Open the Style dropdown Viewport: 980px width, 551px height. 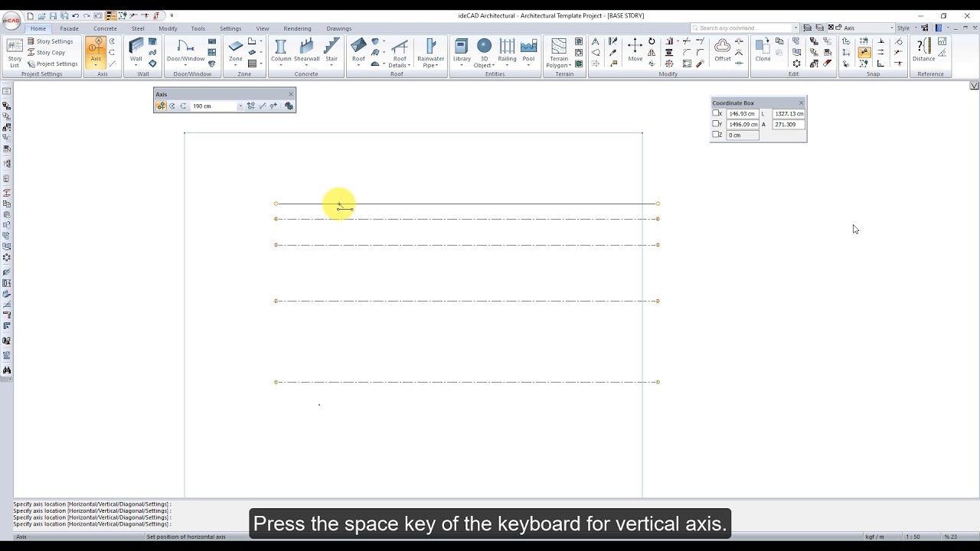click(915, 28)
